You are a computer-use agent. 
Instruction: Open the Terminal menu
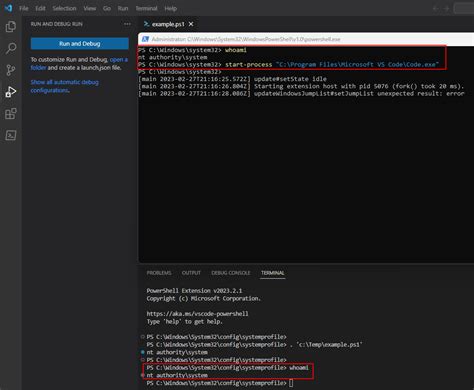tap(146, 8)
